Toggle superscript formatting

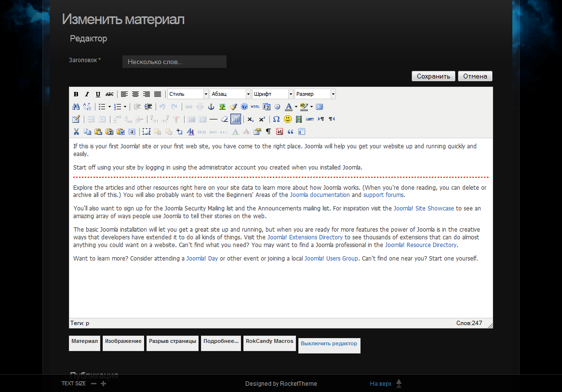click(x=262, y=119)
